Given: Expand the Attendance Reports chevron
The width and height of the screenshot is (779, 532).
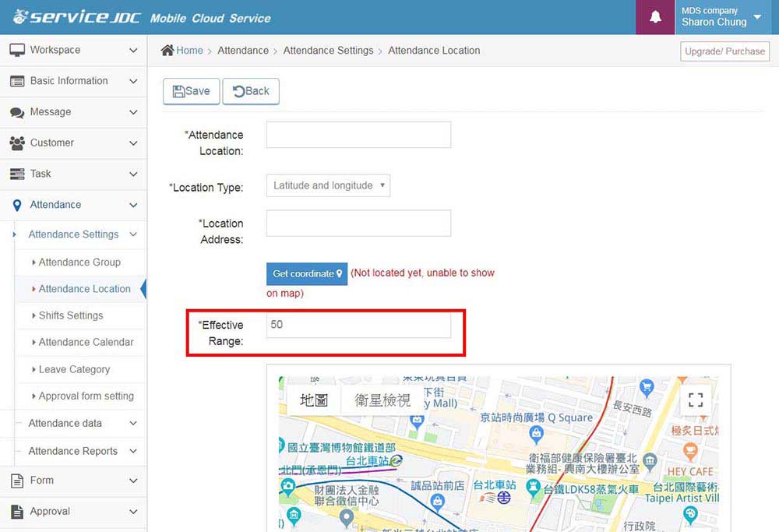Looking at the screenshot, I should [133, 451].
